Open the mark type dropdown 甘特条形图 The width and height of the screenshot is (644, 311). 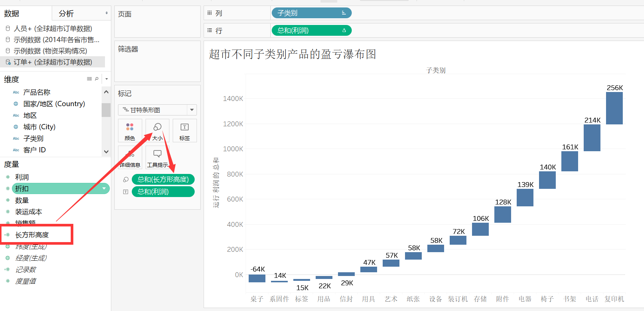tap(157, 110)
